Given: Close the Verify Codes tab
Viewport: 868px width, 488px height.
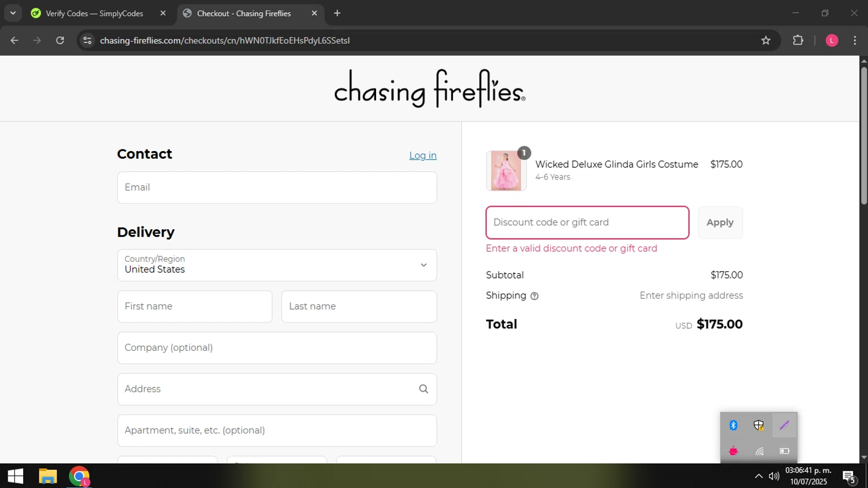Looking at the screenshot, I should pyautogui.click(x=163, y=13).
